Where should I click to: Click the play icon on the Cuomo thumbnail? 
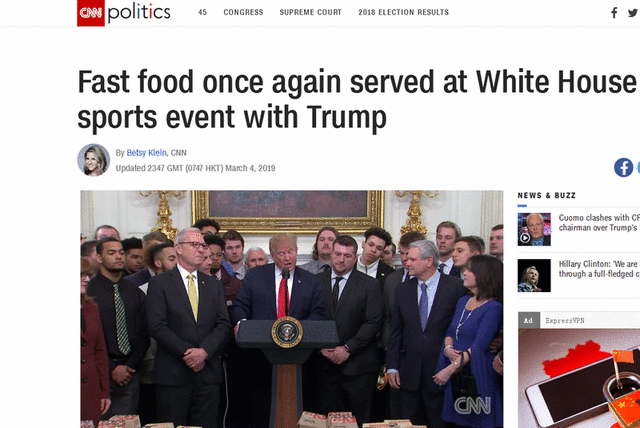click(x=524, y=238)
